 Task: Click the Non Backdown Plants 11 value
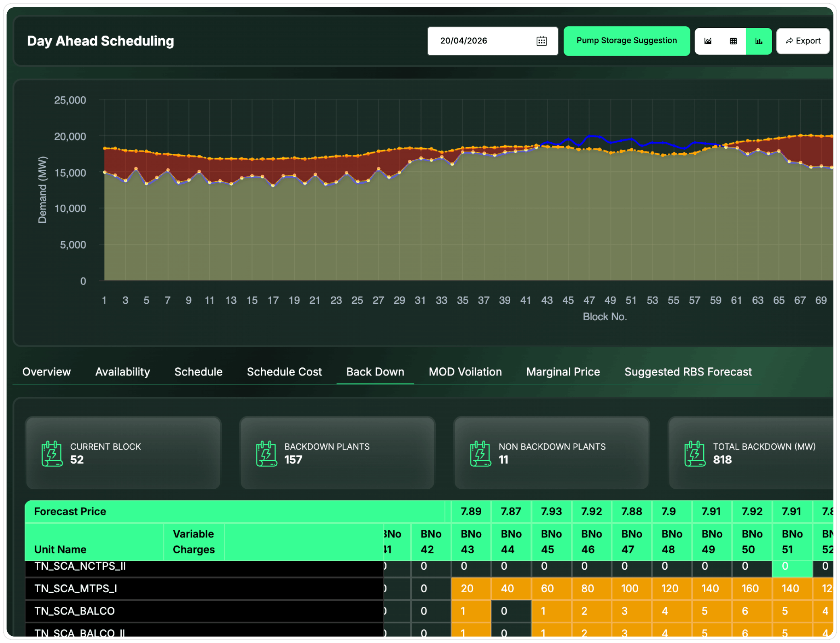click(503, 460)
